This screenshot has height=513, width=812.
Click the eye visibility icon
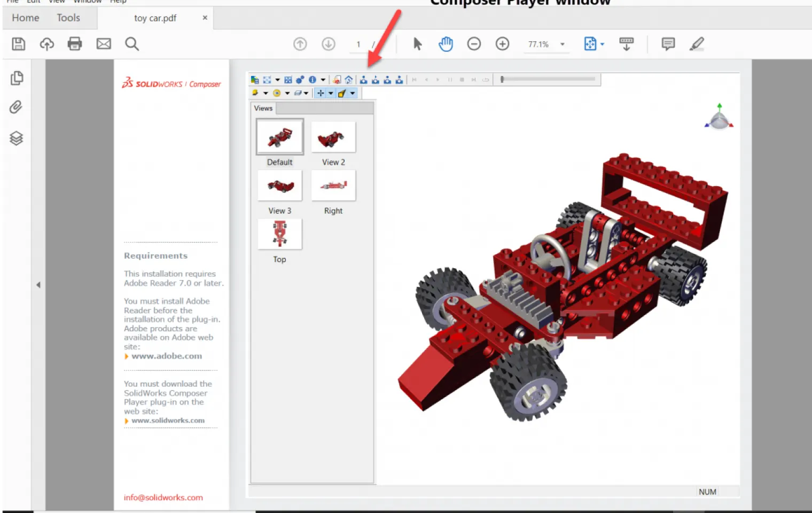pos(277,93)
